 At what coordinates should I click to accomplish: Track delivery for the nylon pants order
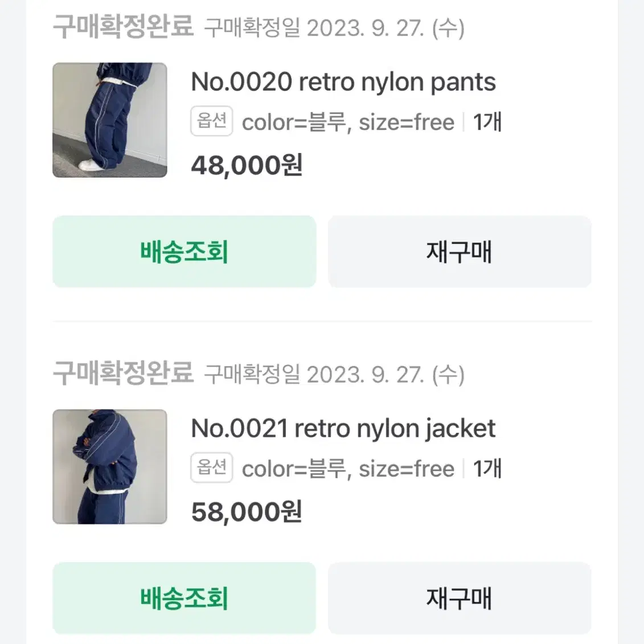point(184,251)
